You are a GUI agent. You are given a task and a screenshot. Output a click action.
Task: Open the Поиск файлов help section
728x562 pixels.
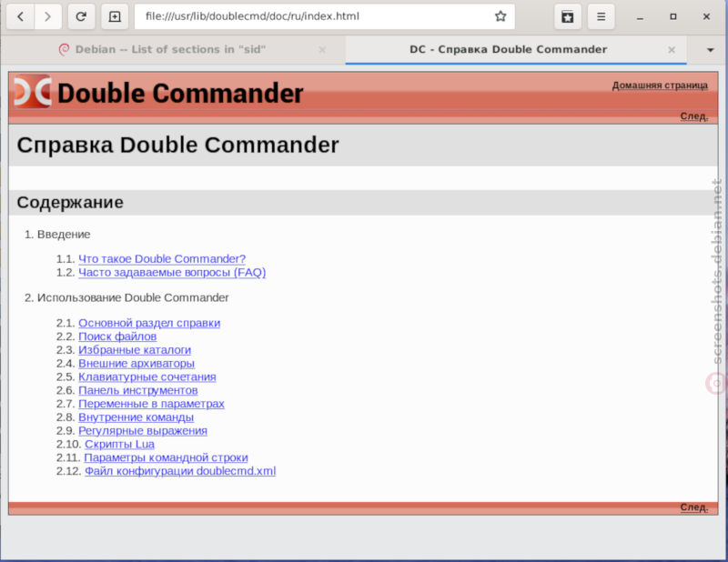pyautogui.click(x=117, y=336)
